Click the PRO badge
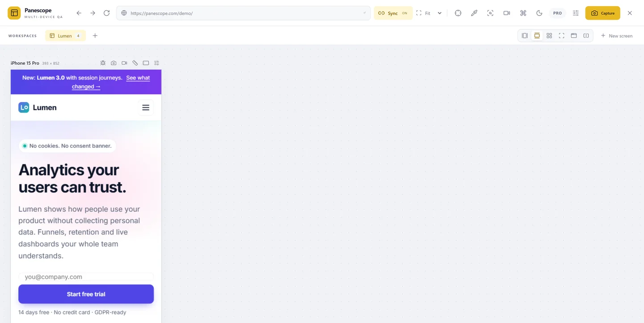644x323 pixels. pos(557,13)
